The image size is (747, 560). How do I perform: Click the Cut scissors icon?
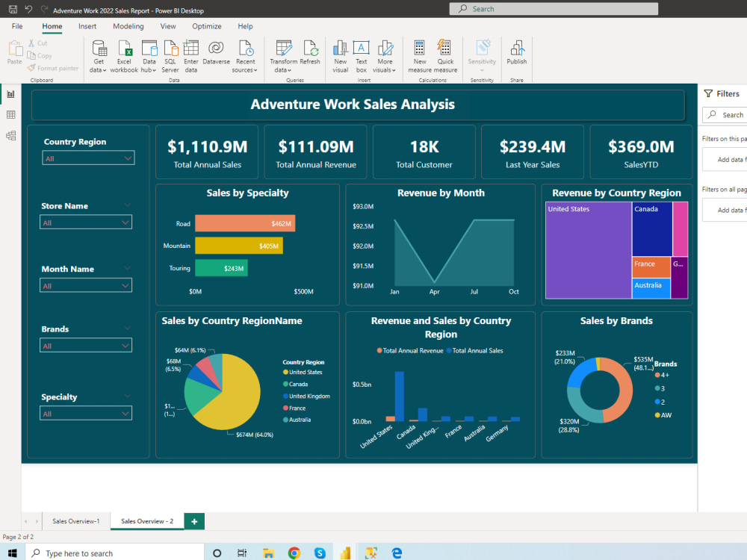31,43
